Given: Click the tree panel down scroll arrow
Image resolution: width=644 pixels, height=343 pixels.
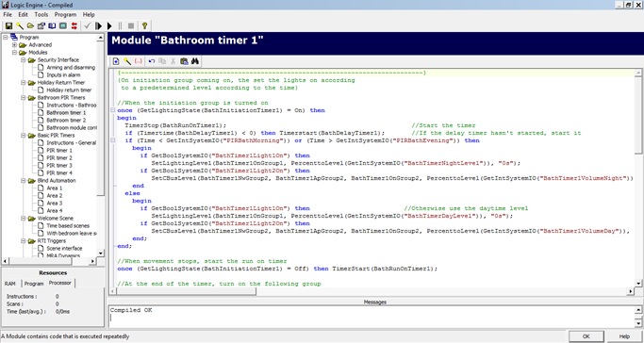Looking at the screenshot, I should (x=100, y=253).
